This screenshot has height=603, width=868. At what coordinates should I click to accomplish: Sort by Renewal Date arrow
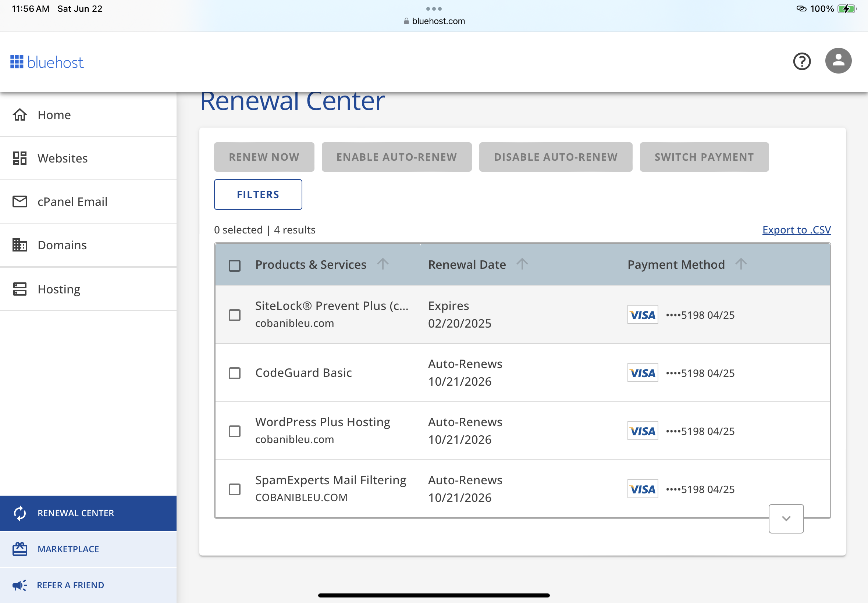point(522,264)
